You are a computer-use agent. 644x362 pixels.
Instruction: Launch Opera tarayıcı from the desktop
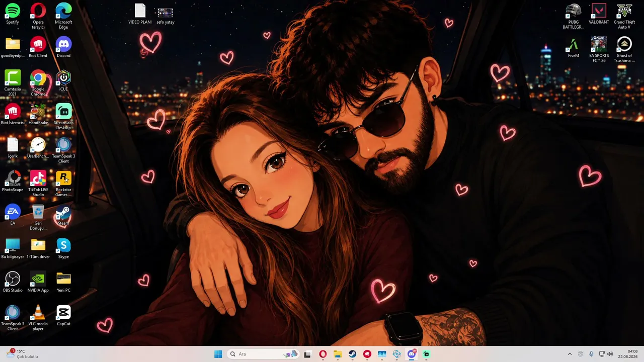[x=38, y=16]
